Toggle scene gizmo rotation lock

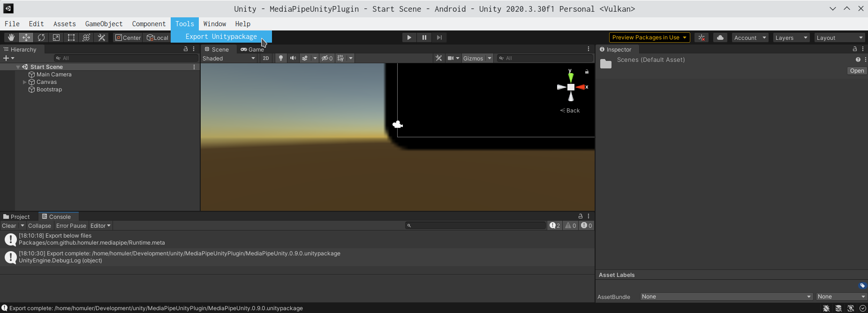click(587, 72)
